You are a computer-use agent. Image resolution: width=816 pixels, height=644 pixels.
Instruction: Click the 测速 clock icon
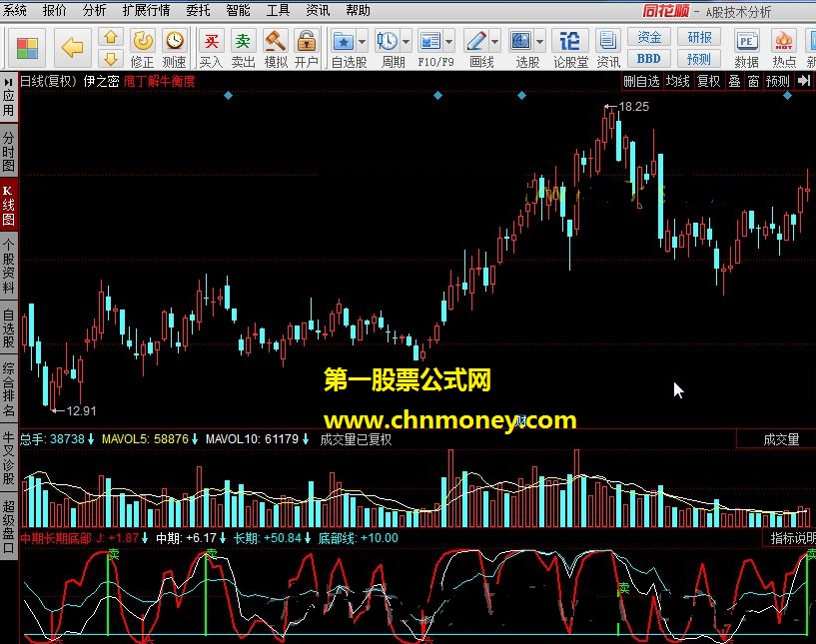click(175, 41)
